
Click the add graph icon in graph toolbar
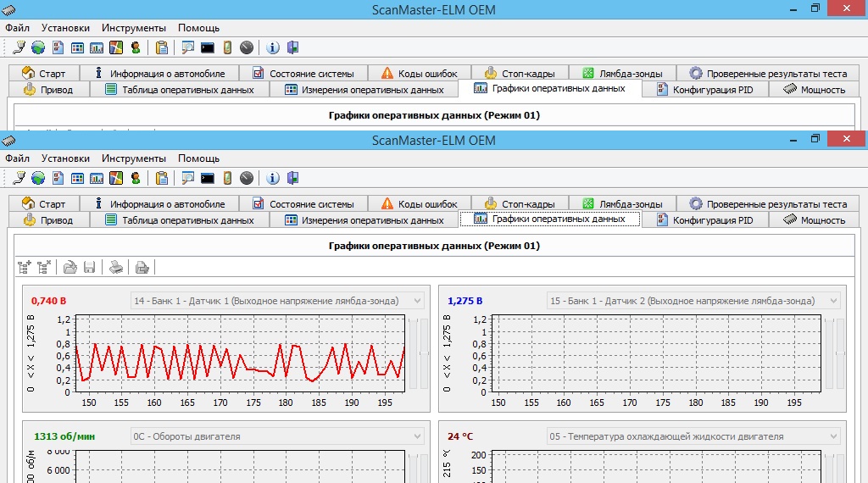(24, 267)
